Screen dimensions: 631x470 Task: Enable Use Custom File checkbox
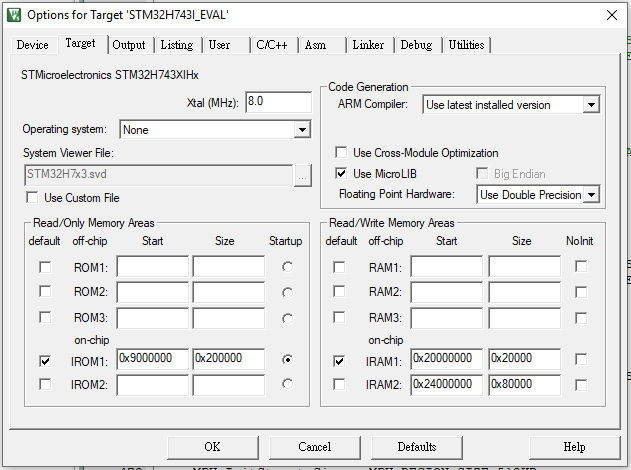pos(32,198)
